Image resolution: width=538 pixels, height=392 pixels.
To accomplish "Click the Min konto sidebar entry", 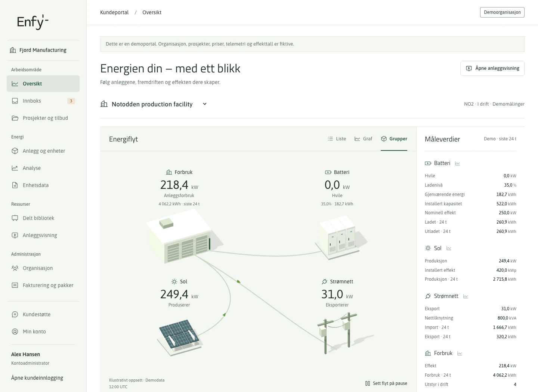I will (x=43, y=332).
